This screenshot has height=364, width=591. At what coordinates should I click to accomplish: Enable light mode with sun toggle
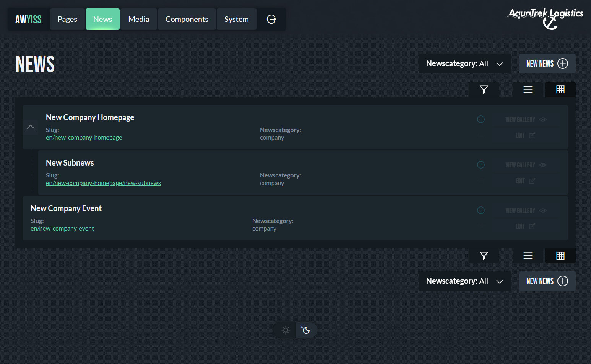pyautogui.click(x=285, y=330)
